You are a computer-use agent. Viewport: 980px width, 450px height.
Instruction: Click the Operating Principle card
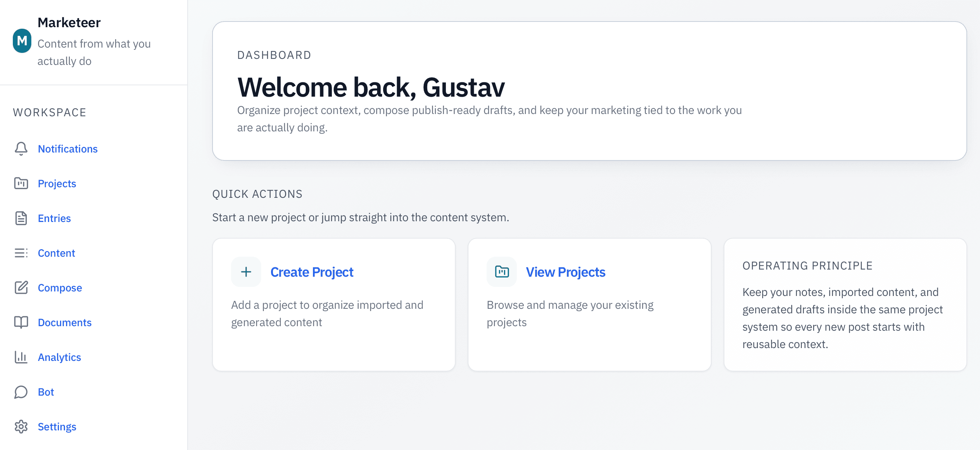(845, 305)
